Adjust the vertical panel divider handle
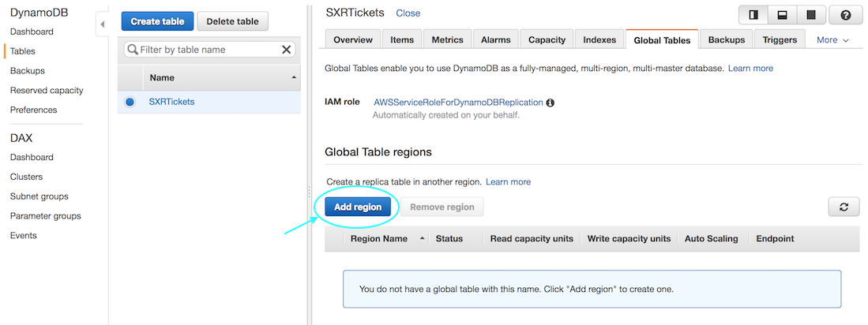This screenshot has height=325, width=868. point(309,191)
